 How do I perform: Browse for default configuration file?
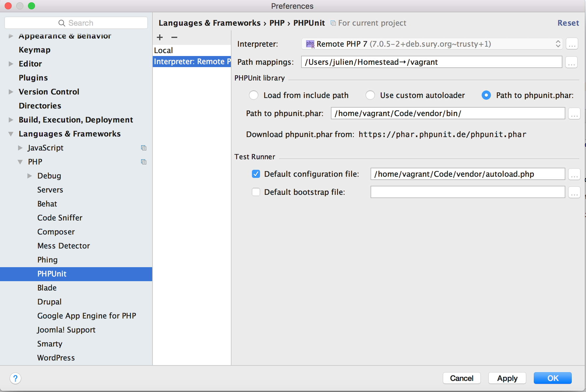click(574, 174)
